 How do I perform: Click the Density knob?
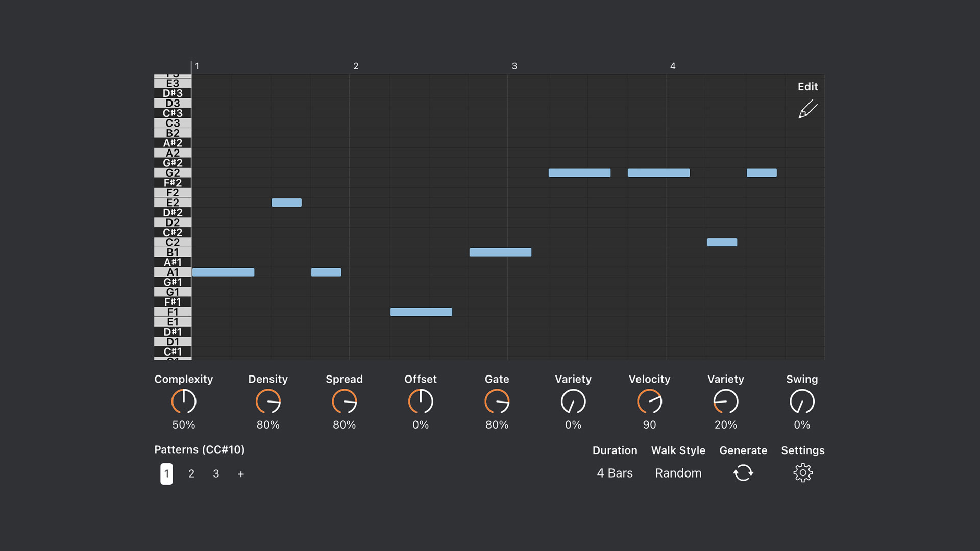pyautogui.click(x=268, y=402)
